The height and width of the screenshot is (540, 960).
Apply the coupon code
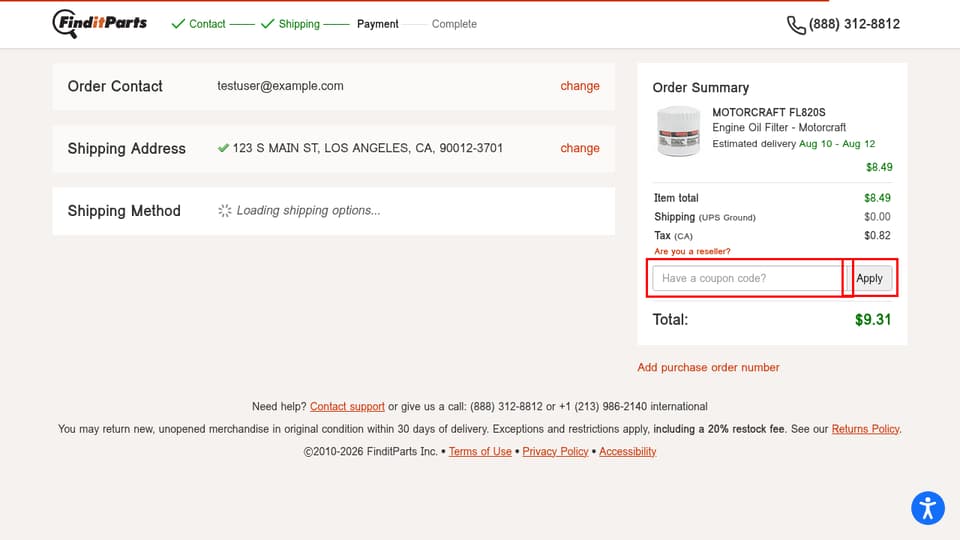869,278
